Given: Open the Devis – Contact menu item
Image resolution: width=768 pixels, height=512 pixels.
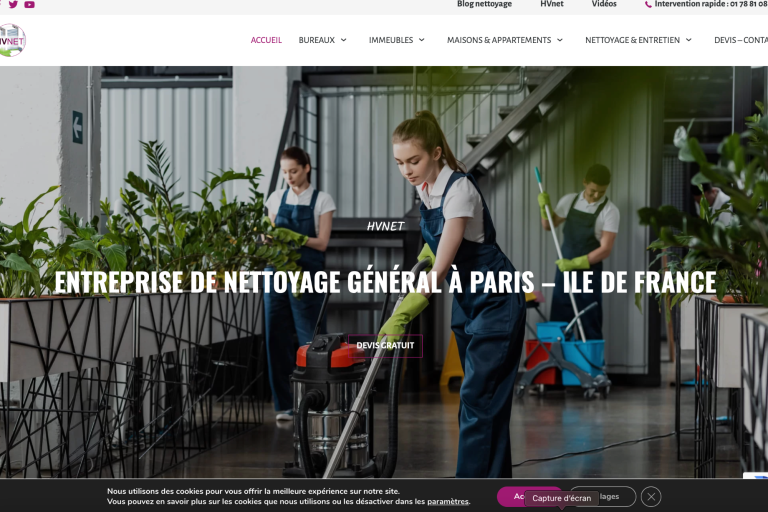Looking at the screenshot, I should 741,40.
